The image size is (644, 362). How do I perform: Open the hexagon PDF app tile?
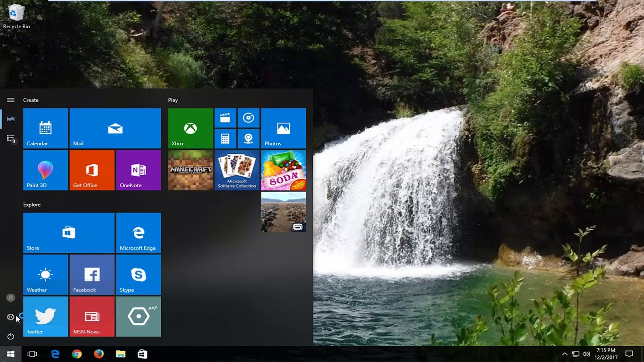pos(138,316)
